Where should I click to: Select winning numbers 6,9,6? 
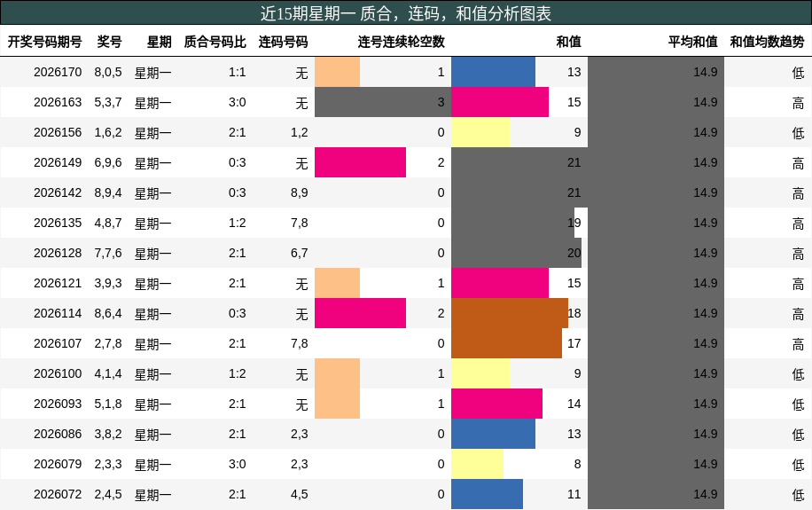[108, 162]
